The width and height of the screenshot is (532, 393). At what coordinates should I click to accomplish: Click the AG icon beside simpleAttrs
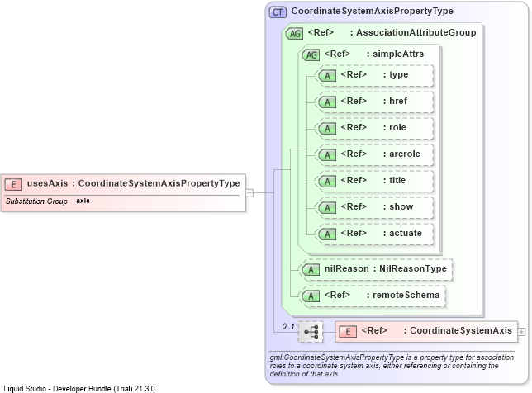click(311, 55)
